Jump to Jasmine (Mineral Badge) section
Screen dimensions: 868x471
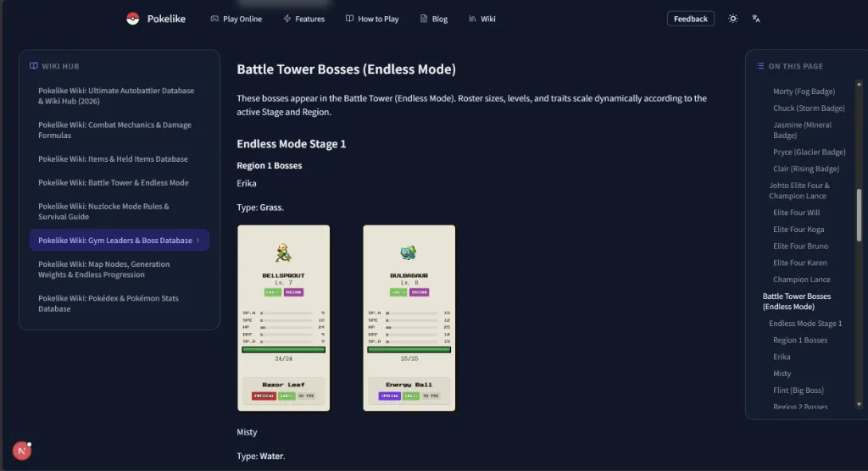coord(802,130)
